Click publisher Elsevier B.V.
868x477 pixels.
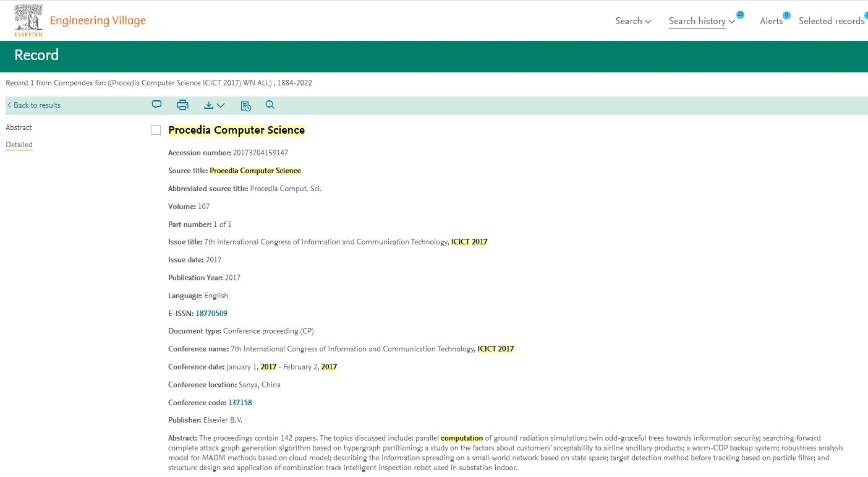[223, 420]
